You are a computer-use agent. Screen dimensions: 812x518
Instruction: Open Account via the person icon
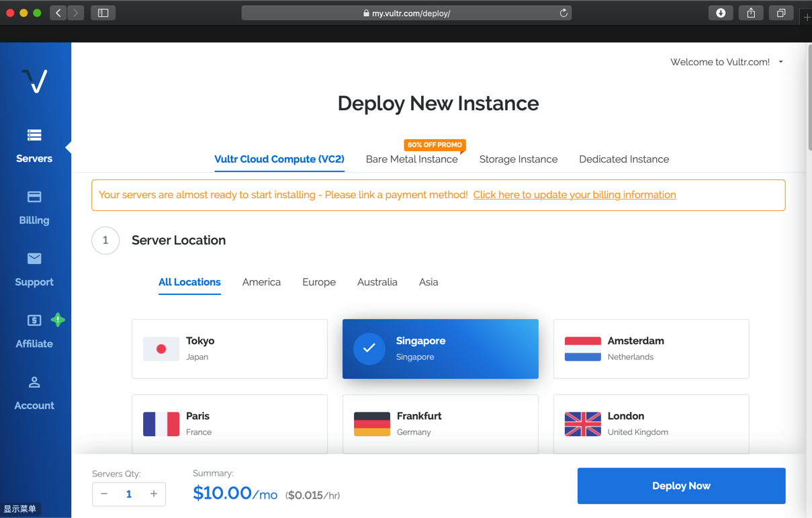tap(34, 382)
